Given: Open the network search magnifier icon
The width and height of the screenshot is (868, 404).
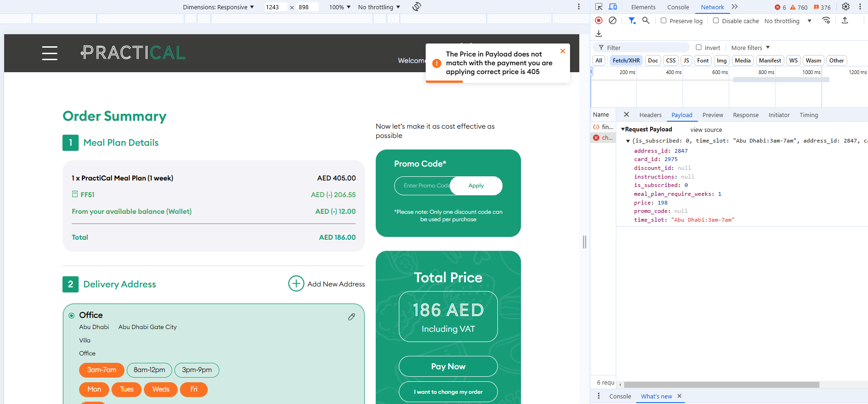Looking at the screenshot, I should coord(646,20).
